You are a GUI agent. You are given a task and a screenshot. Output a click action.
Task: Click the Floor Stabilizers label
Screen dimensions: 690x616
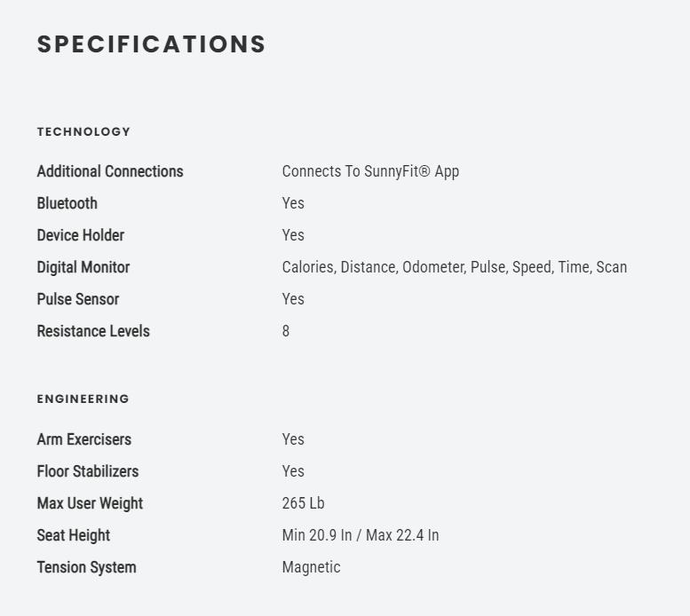click(87, 471)
